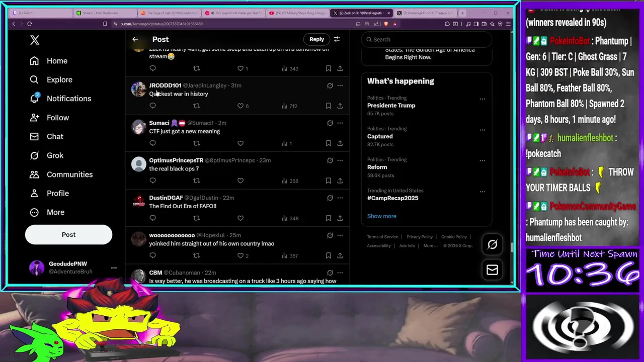Open OptimusPrincepsTR's profile avatar

pos(138,164)
